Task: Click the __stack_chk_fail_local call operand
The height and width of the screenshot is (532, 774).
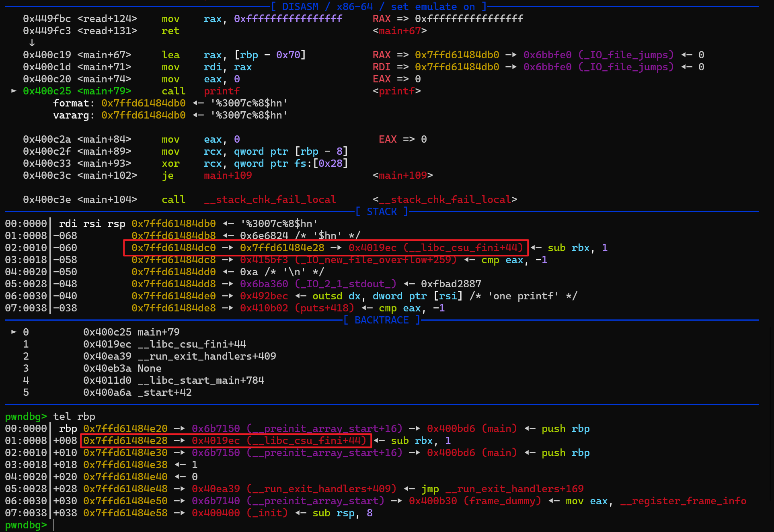Action: (x=270, y=200)
